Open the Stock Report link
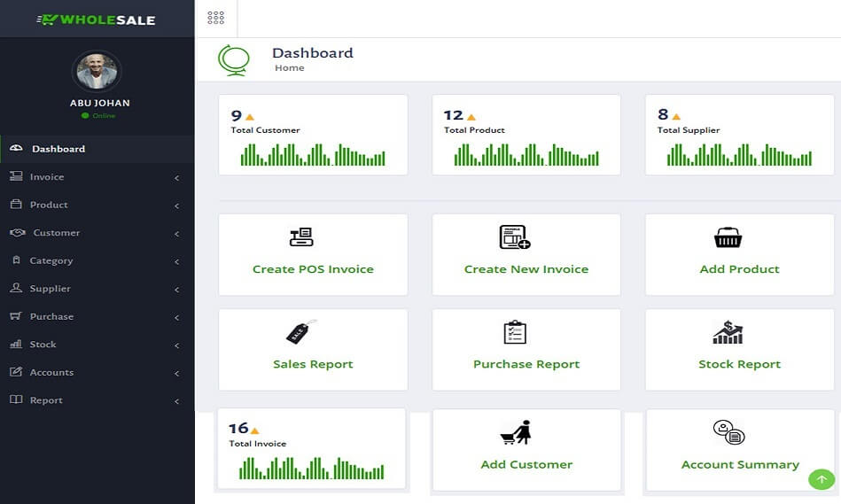Viewport: 841px width, 504px height. [x=739, y=364]
